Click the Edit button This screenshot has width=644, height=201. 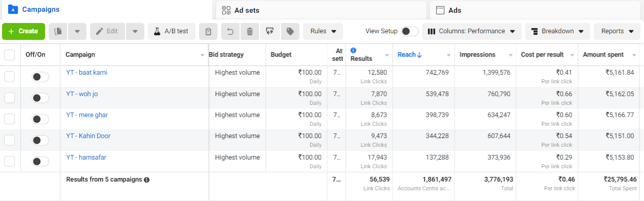(108, 31)
